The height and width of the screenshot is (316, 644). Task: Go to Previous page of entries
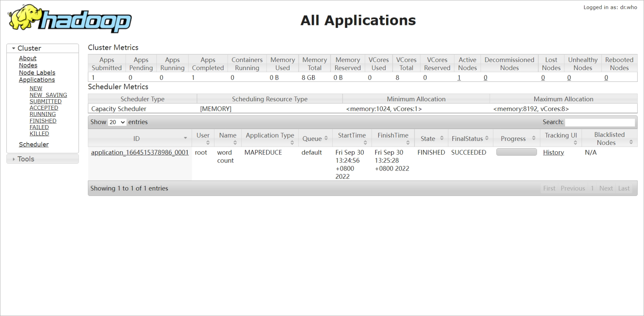click(x=573, y=188)
